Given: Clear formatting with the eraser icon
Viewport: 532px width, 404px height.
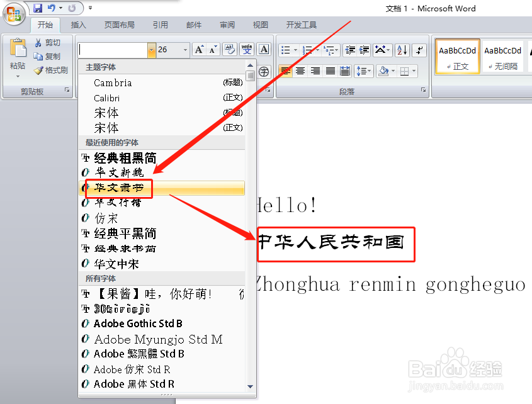Looking at the screenshot, I should [229, 49].
